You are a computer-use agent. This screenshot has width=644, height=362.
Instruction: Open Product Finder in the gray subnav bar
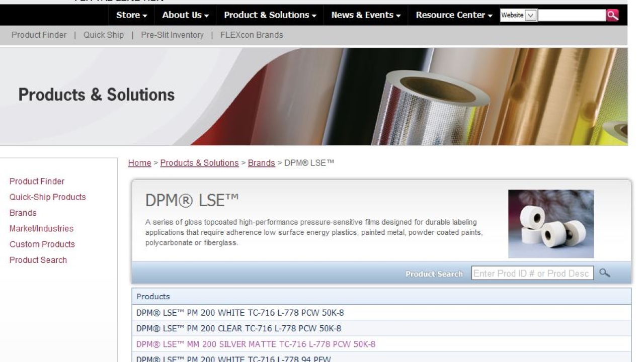[x=39, y=35]
